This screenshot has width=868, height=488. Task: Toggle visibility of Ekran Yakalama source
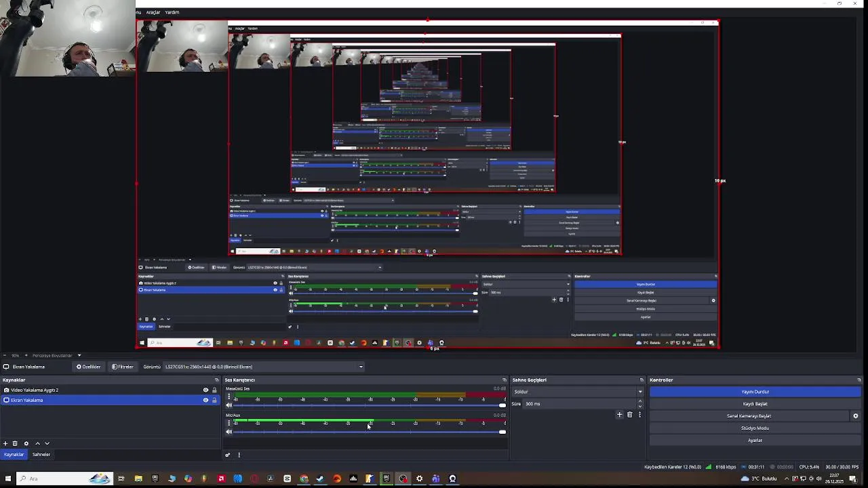click(205, 400)
